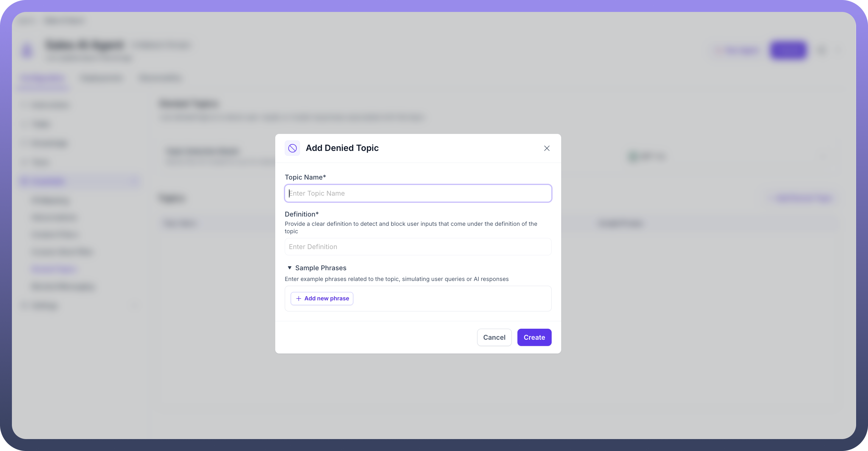
Task: Click the Create button
Action: [534, 337]
